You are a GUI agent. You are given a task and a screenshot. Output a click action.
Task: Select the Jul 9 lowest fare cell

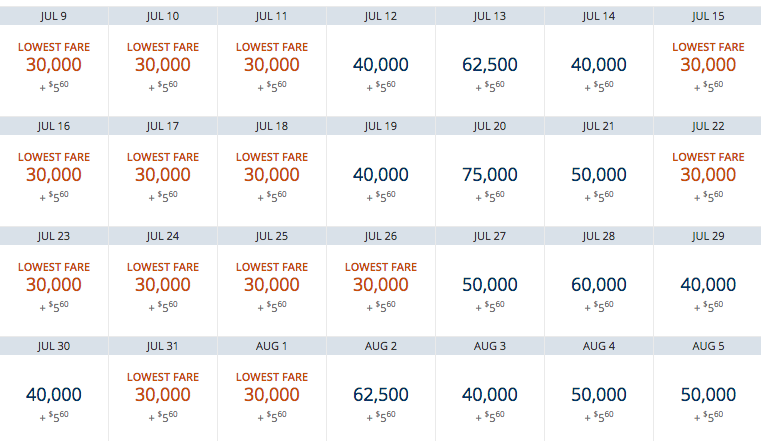(x=54, y=64)
